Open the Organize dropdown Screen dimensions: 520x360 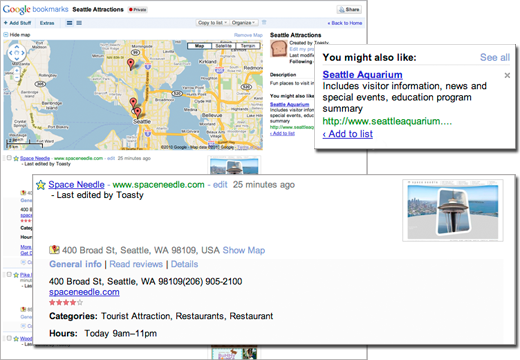[243, 23]
